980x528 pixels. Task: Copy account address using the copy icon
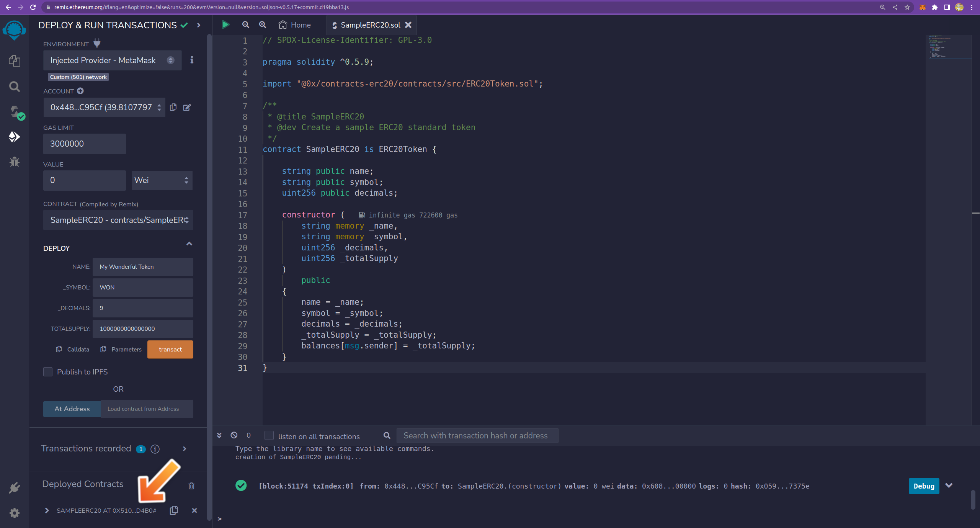point(173,107)
